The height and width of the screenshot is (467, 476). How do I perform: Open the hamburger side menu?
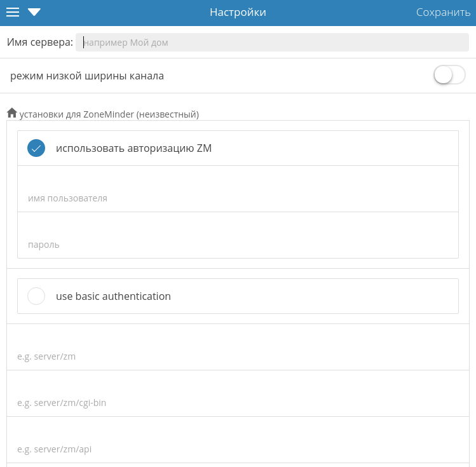[13, 13]
